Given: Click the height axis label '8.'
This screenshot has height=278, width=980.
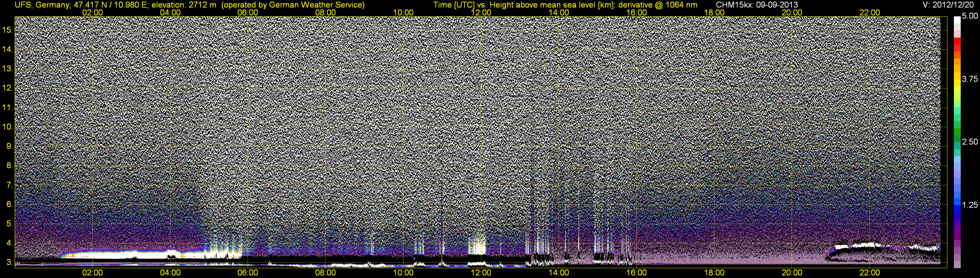Looking at the screenshot, I should [10, 166].
